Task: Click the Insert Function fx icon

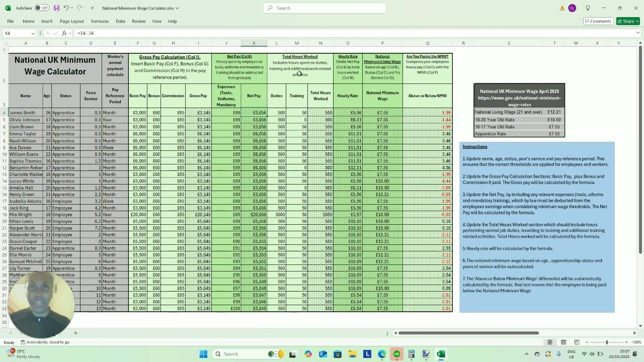Action: pyautogui.click(x=64, y=33)
